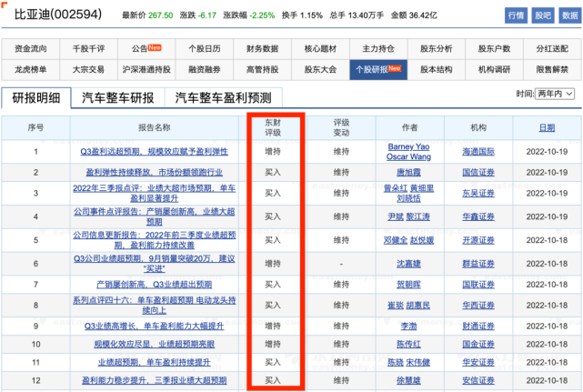Go to 机构调研
The image size is (583, 392).
tap(495, 69)
